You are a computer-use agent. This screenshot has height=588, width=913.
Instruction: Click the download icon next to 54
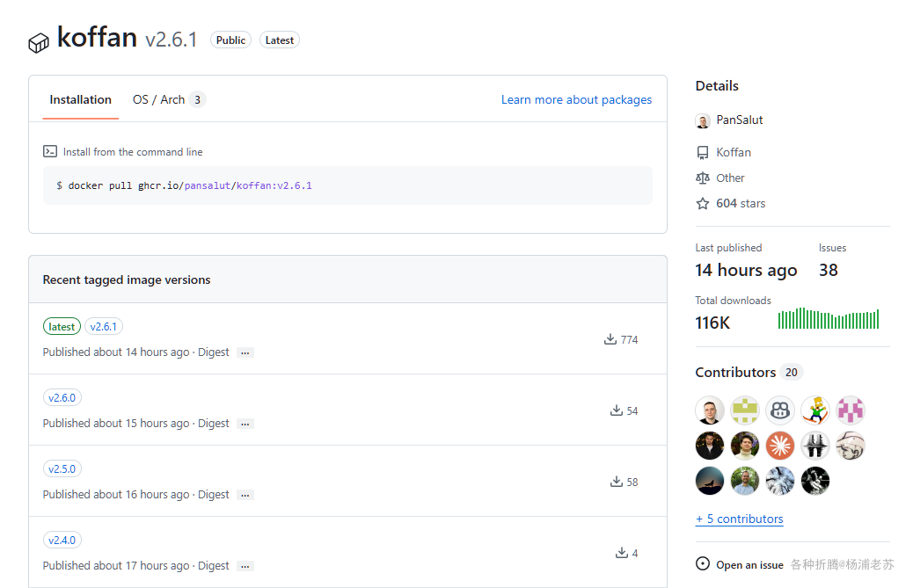point(616,410)
